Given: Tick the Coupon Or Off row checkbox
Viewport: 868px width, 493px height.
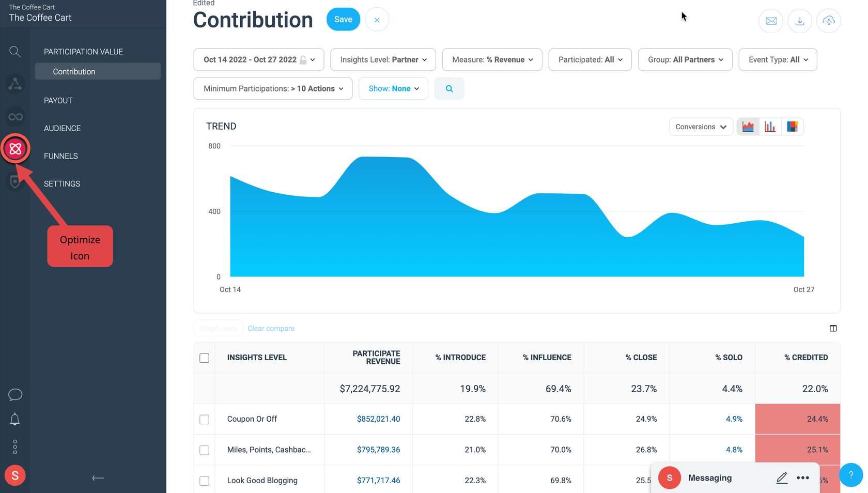Looking at the screenshot, I should pyautogui.click(x=205, y=420).
